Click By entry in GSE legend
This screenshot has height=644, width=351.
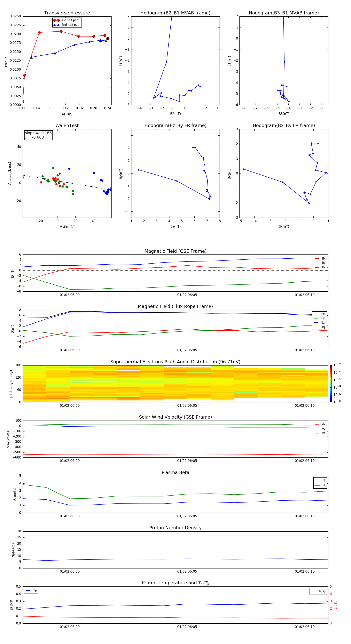tap(320, 263)
